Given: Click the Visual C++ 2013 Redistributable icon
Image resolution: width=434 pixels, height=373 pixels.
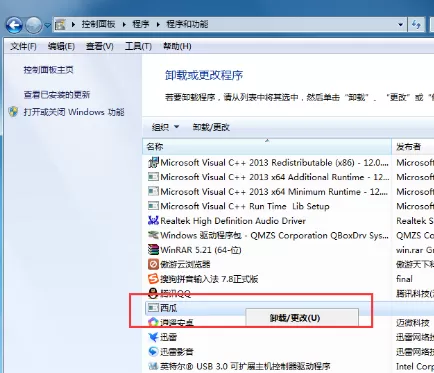Looking at the screenshot, I should pos(153,163).
